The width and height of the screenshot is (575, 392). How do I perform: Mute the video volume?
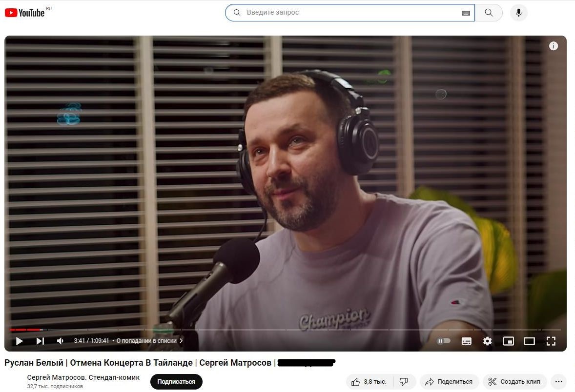point(60,341)
